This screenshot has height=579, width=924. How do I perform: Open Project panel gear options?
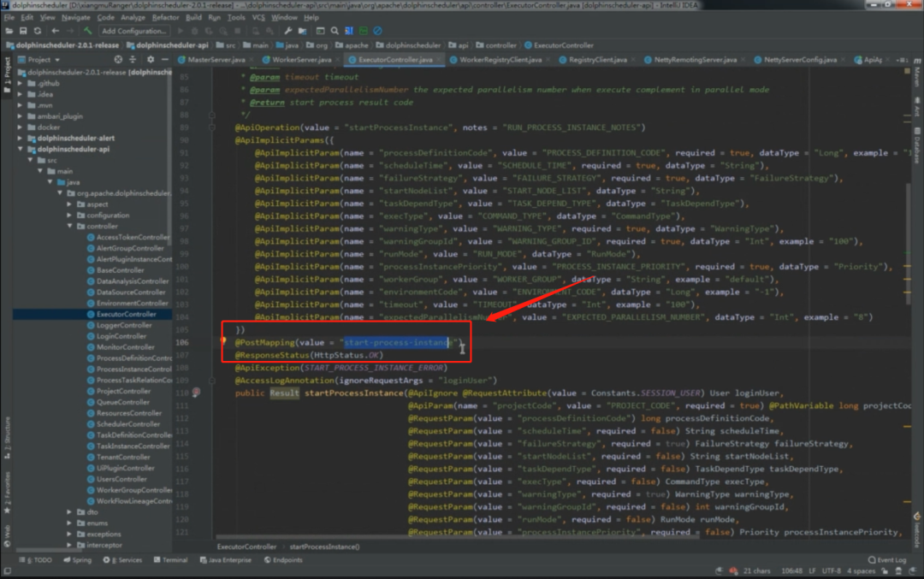[x=151, y=60]
